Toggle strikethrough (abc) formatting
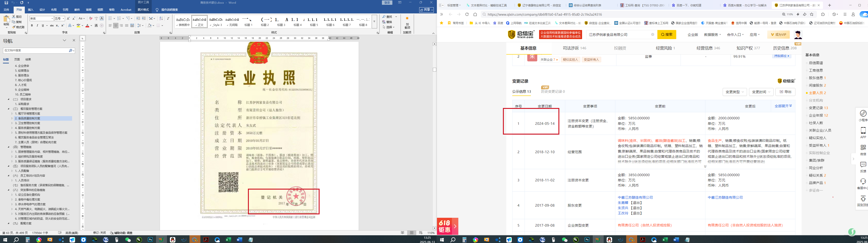 52,26
